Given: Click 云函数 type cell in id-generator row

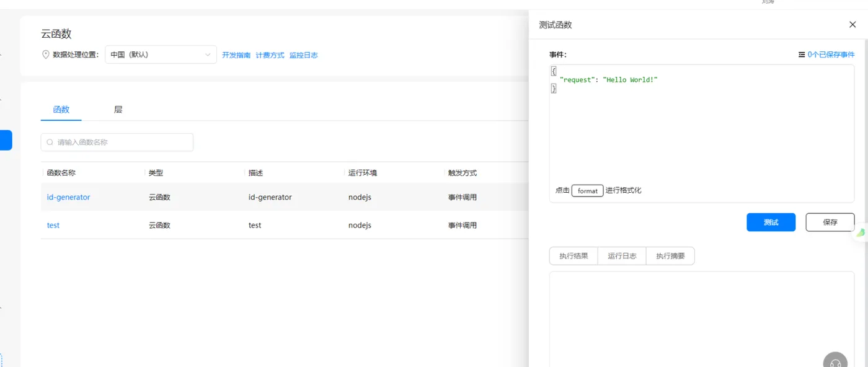Looking at the screenshot, I should pyautogui.click(x=159, y=197).
